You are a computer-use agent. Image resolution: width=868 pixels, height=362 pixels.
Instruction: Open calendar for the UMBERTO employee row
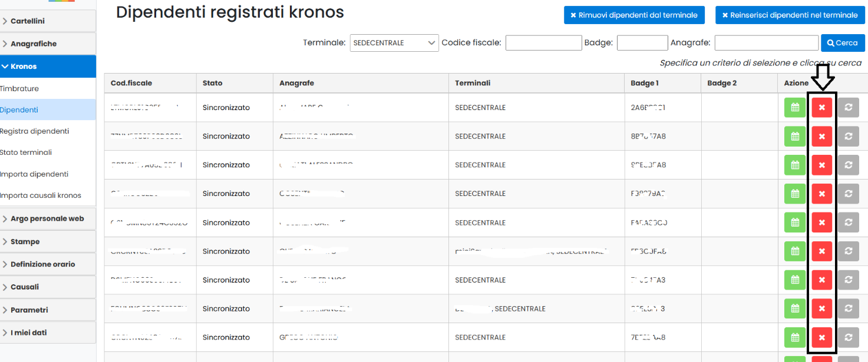(795, 137)
